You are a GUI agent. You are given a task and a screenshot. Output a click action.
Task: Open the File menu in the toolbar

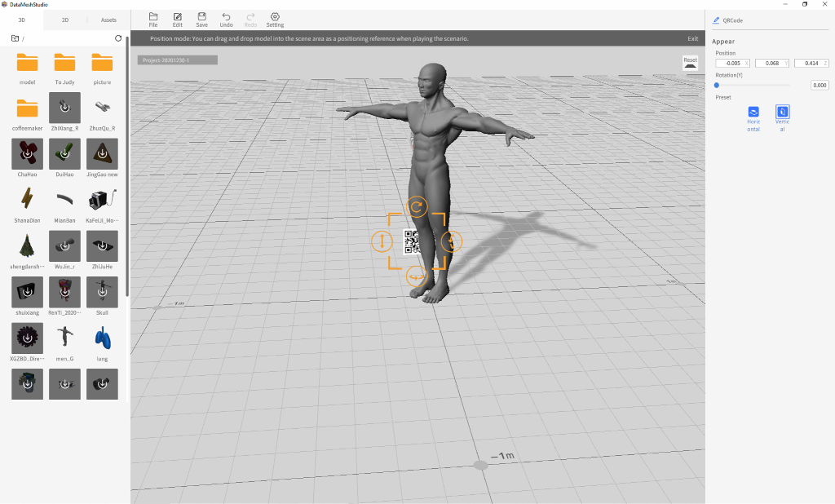[153, 20]
